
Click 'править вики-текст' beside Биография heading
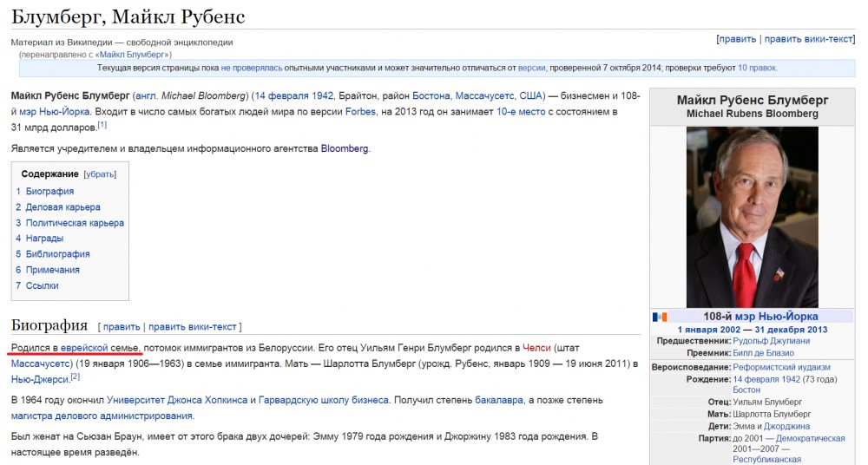(x=192, y=327)
